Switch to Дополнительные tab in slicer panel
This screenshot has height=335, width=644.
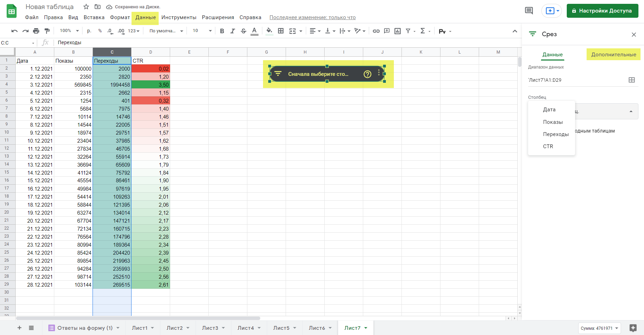click(613, 55)
